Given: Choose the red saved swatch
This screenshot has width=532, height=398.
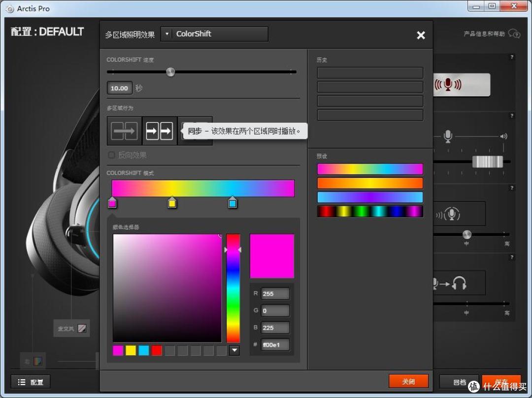Looking at the screenshot, I should (157, 351).
